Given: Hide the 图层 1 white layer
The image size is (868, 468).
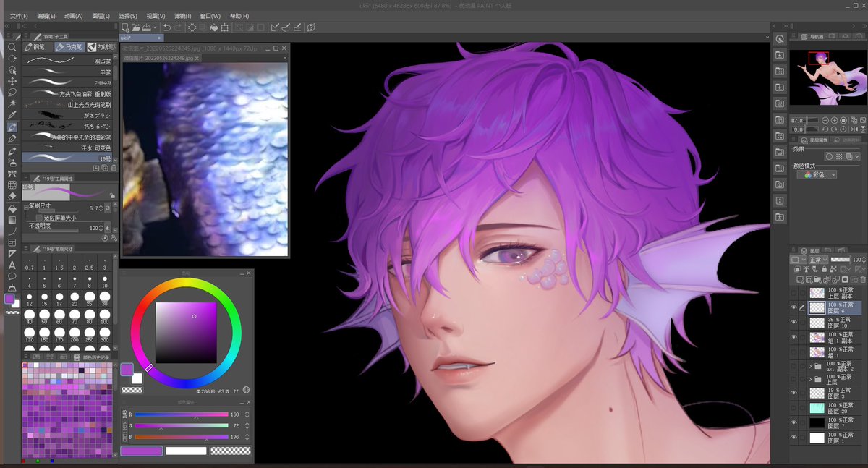Looking at the screenshot, I should 793,437.
